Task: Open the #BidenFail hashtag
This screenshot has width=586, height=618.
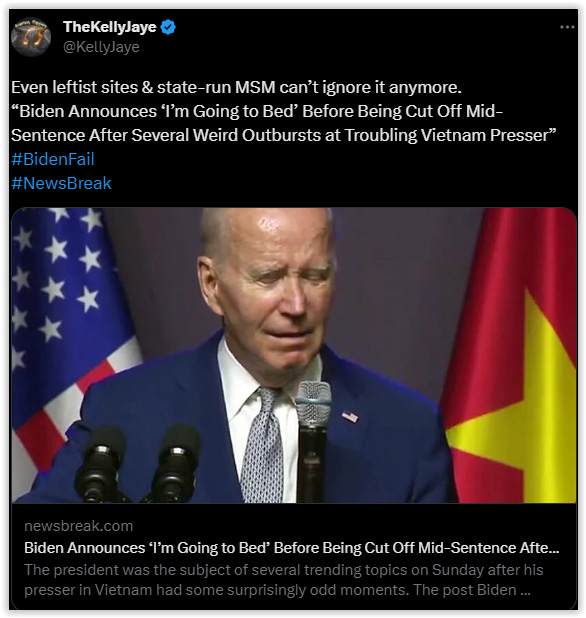Action: (53, 159)
